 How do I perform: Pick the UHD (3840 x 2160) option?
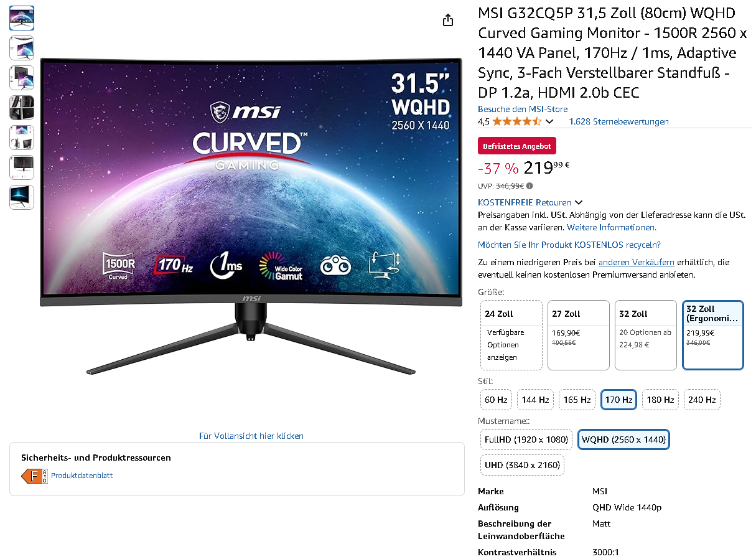(523, 465)
